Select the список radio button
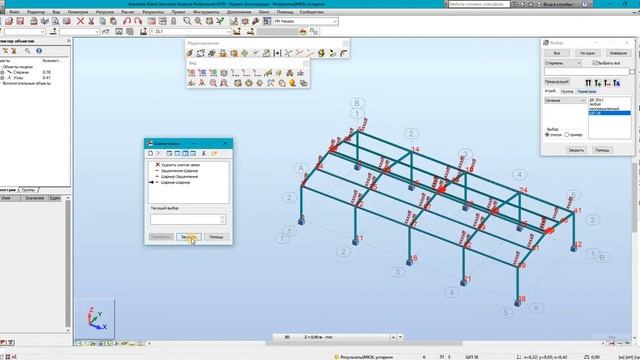 (547, 134)
